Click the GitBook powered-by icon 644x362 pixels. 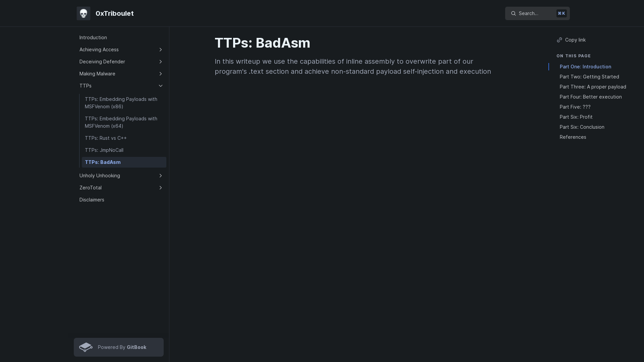pos(86,347)
